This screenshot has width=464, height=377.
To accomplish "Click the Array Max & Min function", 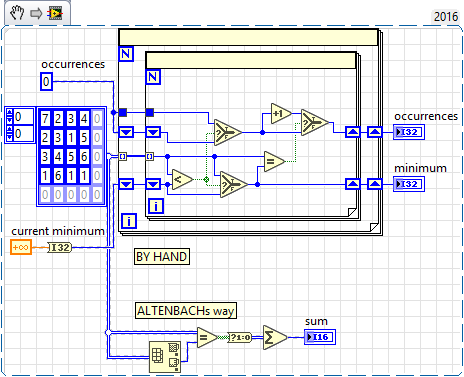I will click(x=165, y=357).
